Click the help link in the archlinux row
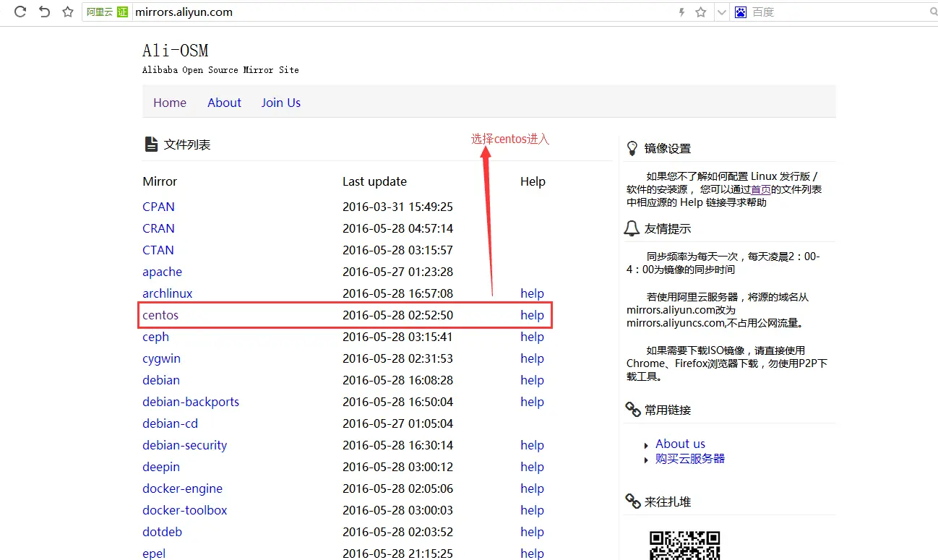The image size is (938, 560). (532, 293)
